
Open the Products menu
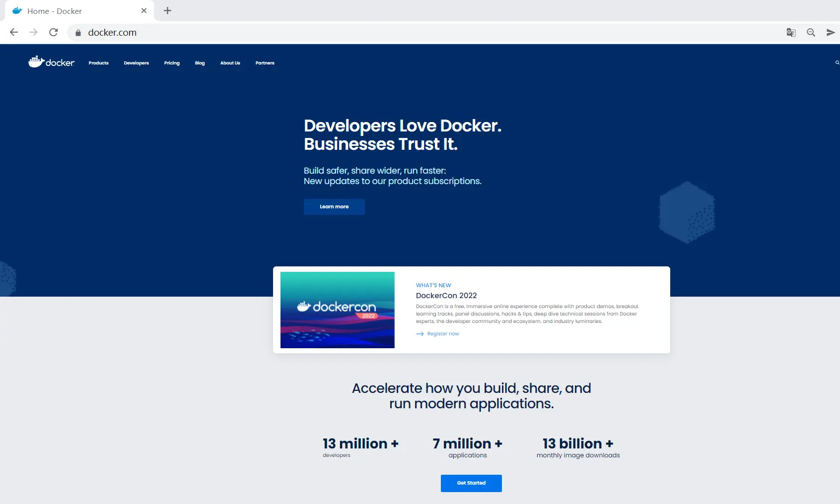pyautogui.click(x=99, y=63)
